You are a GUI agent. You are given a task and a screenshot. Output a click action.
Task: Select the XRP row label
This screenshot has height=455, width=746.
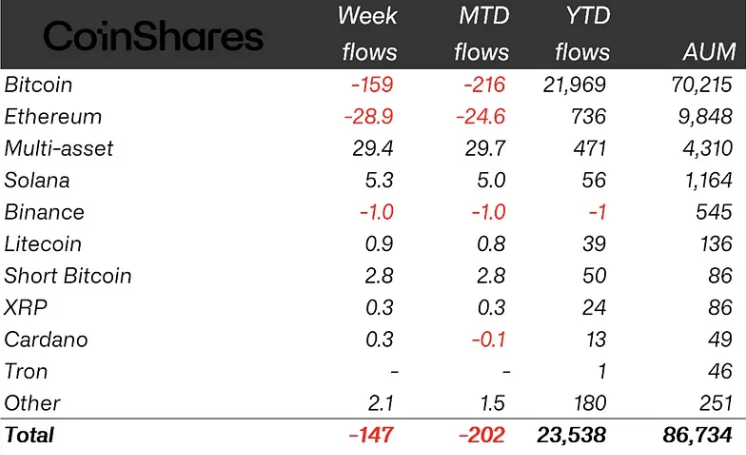(x=25, y=307)
